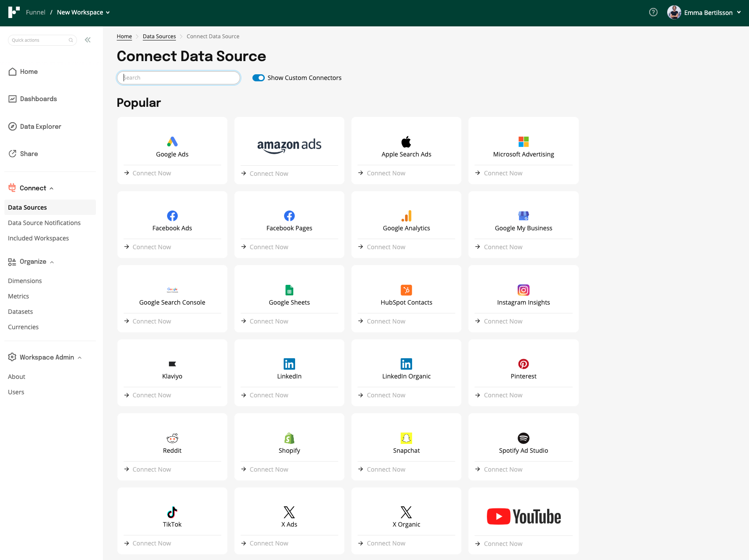Click the X Ads logo
The width and height of the screenshot is (749, 560).
[x=289, y=512]
